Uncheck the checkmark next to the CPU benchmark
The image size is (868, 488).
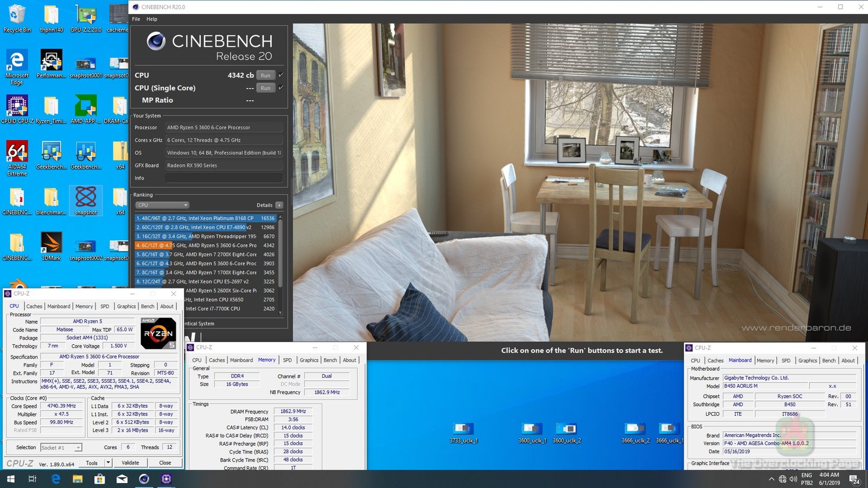[279, 75]
